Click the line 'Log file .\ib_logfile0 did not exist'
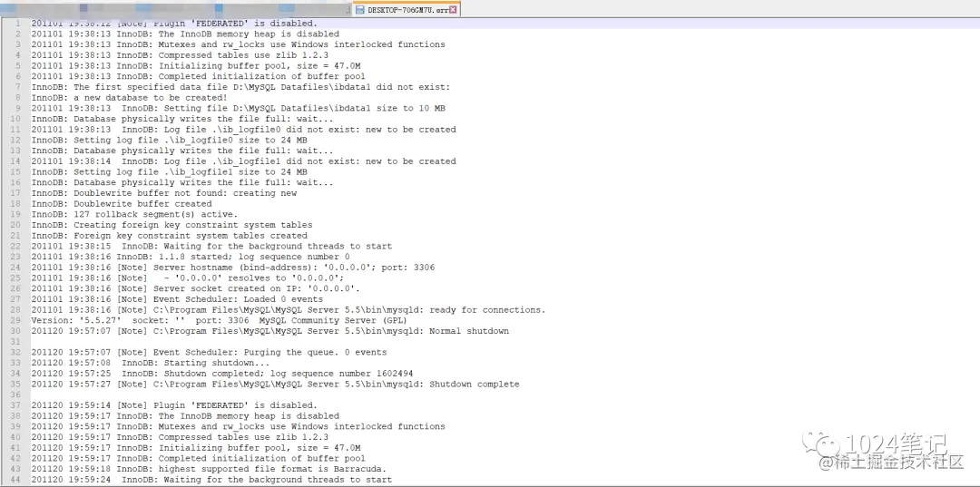Screen dimensions: 980x487 244,130
